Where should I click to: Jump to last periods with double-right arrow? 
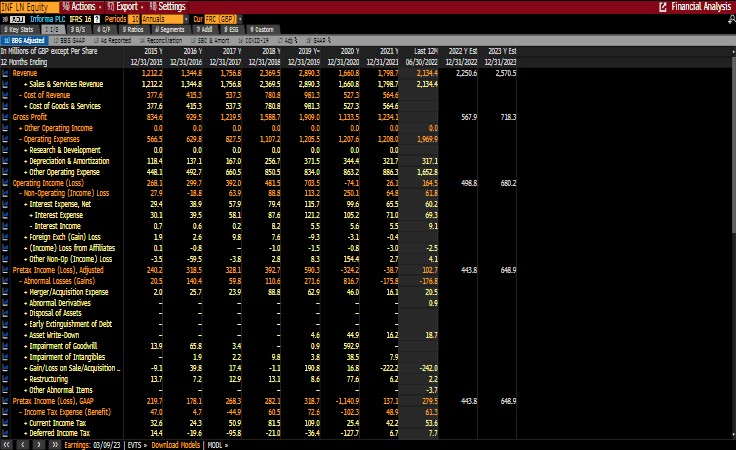[x=54, y=445]
